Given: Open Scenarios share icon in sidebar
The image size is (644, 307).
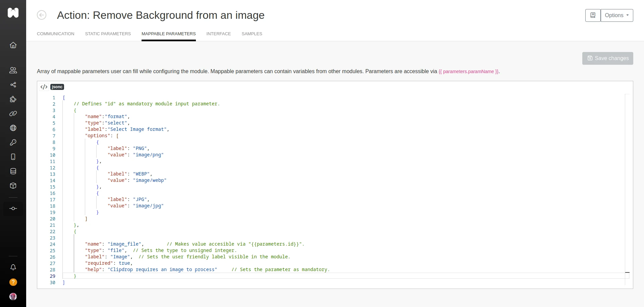Looking at the screenshot, I should [13, 85].
